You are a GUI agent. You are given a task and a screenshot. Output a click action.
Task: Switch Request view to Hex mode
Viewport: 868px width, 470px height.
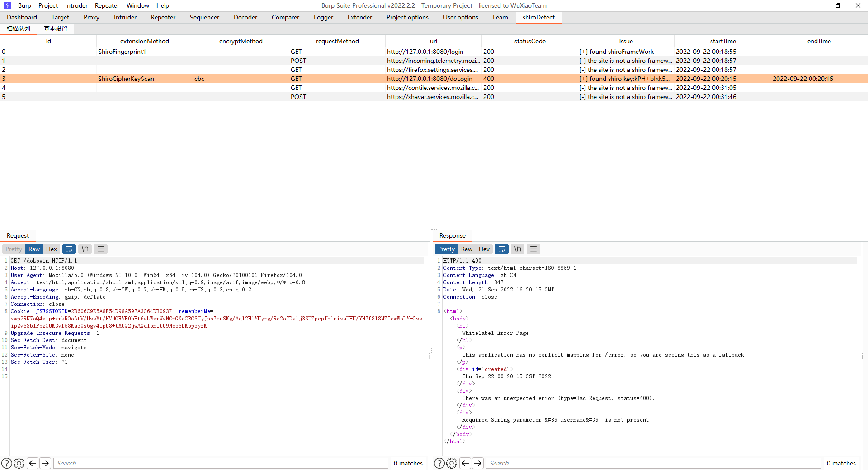point(52,249)
